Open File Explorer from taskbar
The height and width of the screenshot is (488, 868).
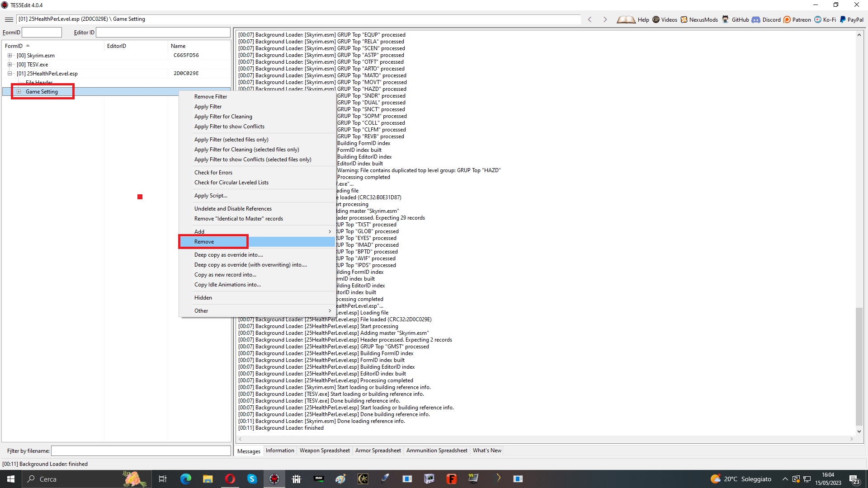pos(208,479)
